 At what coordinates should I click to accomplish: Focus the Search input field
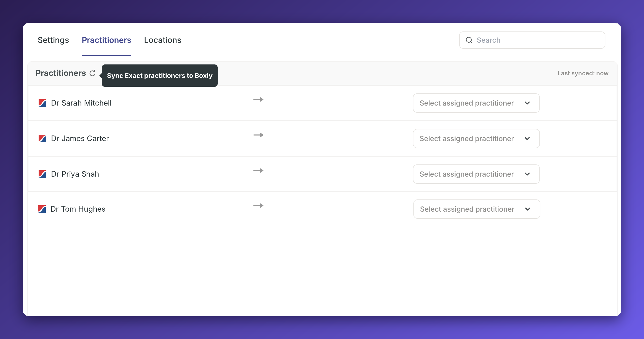click(532, 40)
